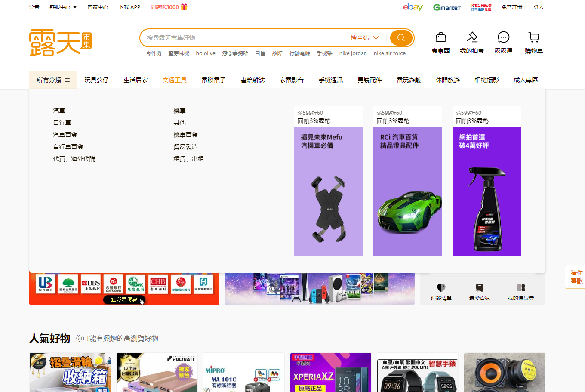Open the 露露通 chat bubble icon
585x392 pixels.
point(503,37)
